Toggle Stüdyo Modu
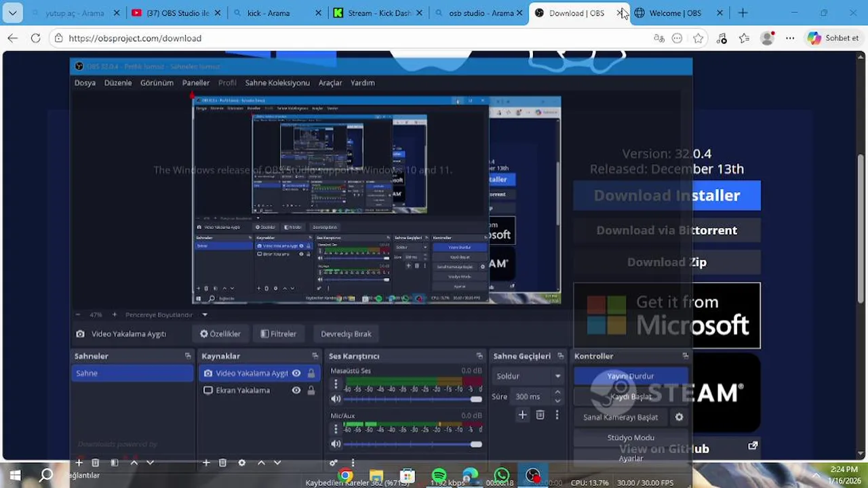This screenshot has width=868, height=488. tap(631, 437)
